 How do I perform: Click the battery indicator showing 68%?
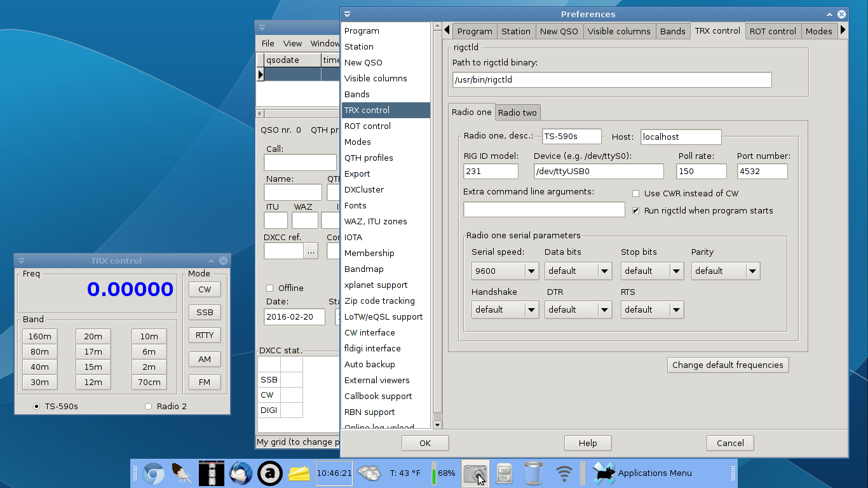444,473
